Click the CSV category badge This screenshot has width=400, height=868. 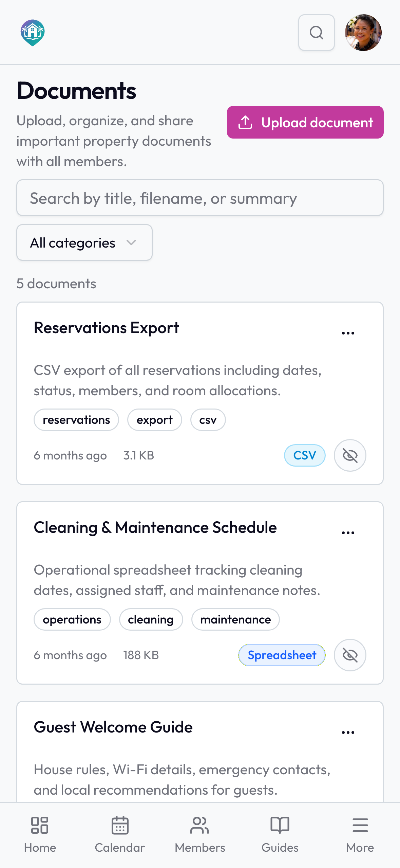point(305,455)
